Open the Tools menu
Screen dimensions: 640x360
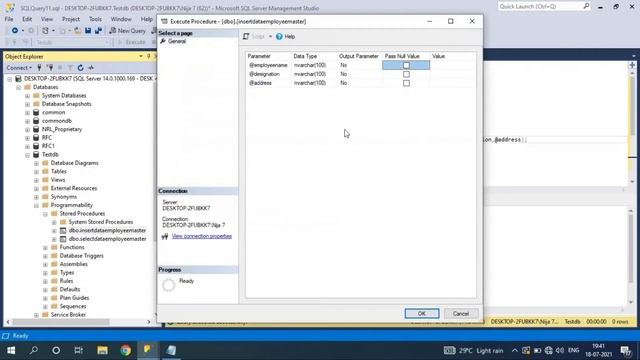95,19
